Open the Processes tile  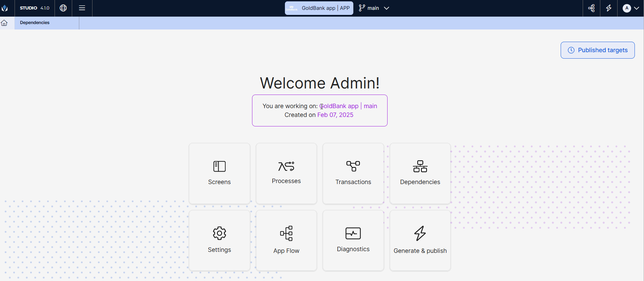coord(286,174)
